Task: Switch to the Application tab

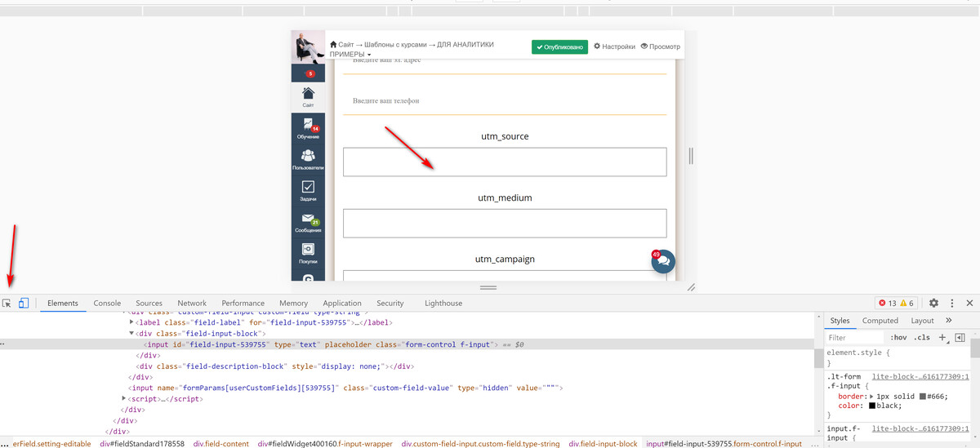Action: point(342,303)
